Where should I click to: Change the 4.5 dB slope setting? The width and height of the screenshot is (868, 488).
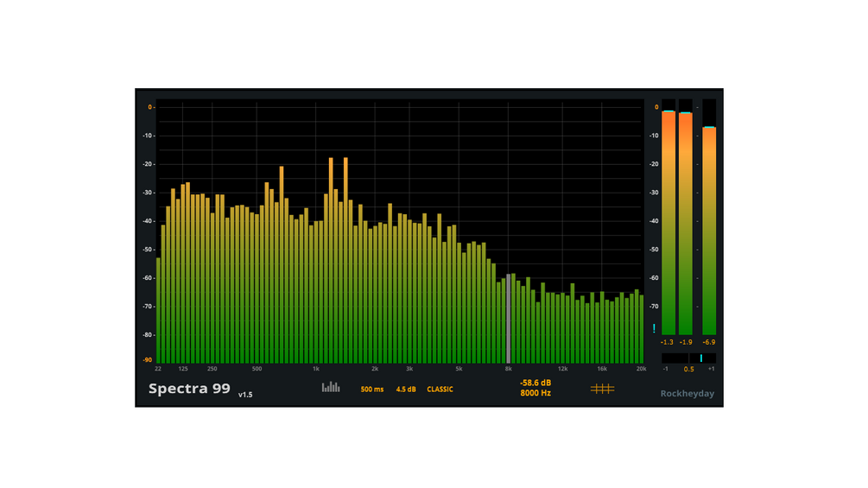click(x=406, y=390)
